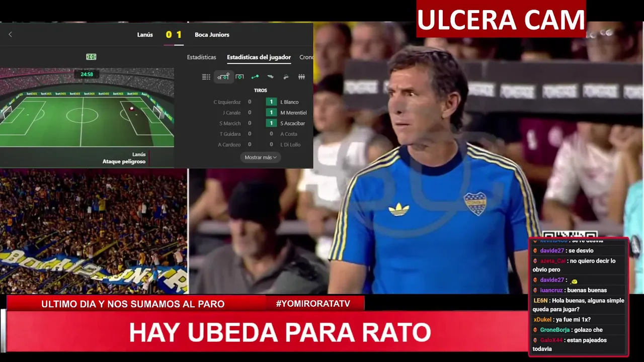
Task: Select the boot stat icon
Action: [271, 77]
